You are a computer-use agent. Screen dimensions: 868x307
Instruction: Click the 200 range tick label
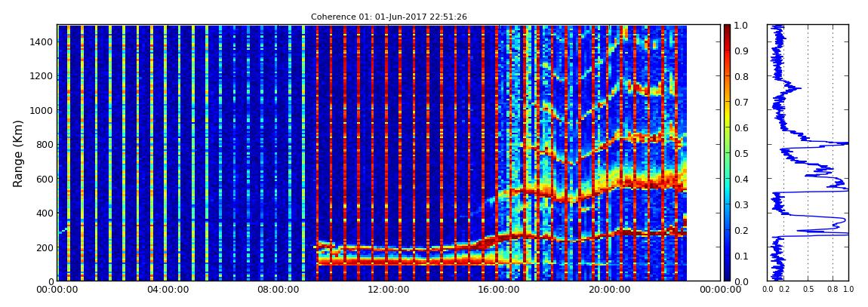pos(44,247)
